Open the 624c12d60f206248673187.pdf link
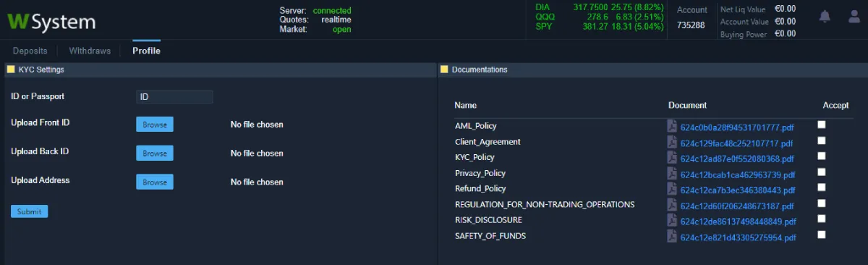This screenshot has height=265, width=868. pyautogui.click(x=737, y=206)
